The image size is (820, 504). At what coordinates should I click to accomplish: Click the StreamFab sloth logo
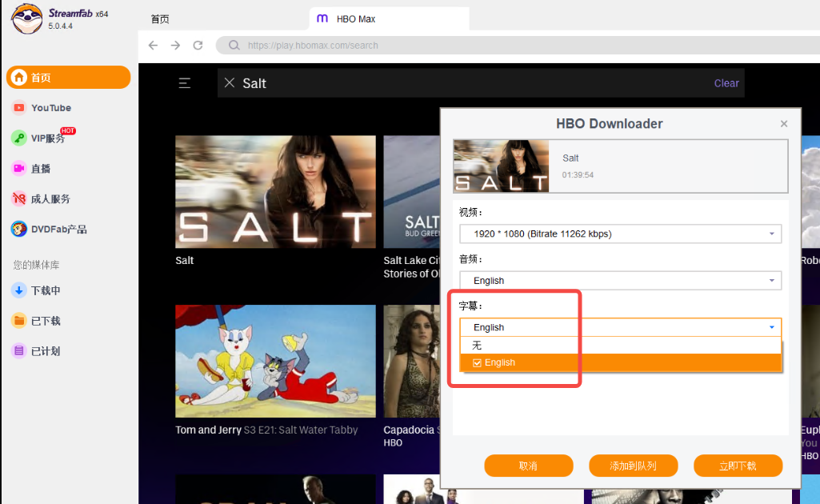click(x=26, y=18)
